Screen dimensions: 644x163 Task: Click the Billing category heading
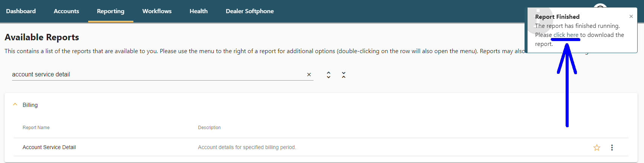[x=30, y=105]
